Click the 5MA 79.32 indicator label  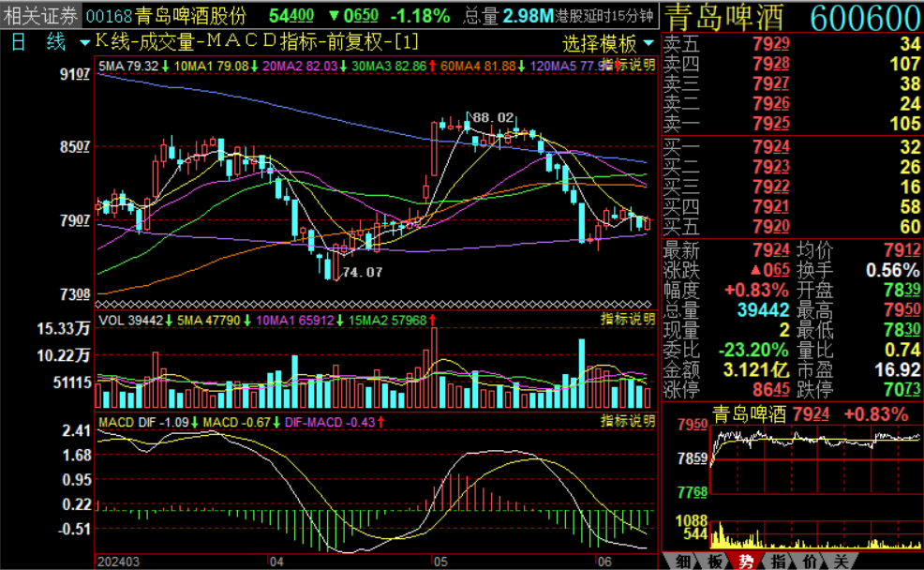[x=129, y=66]
